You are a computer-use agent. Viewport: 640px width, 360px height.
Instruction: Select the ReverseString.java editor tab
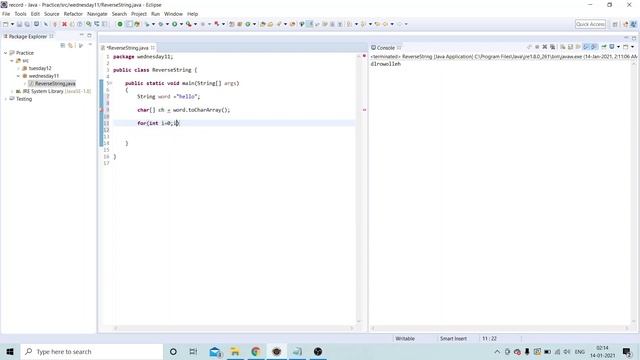pyautogui.click(x=127, y=48)
